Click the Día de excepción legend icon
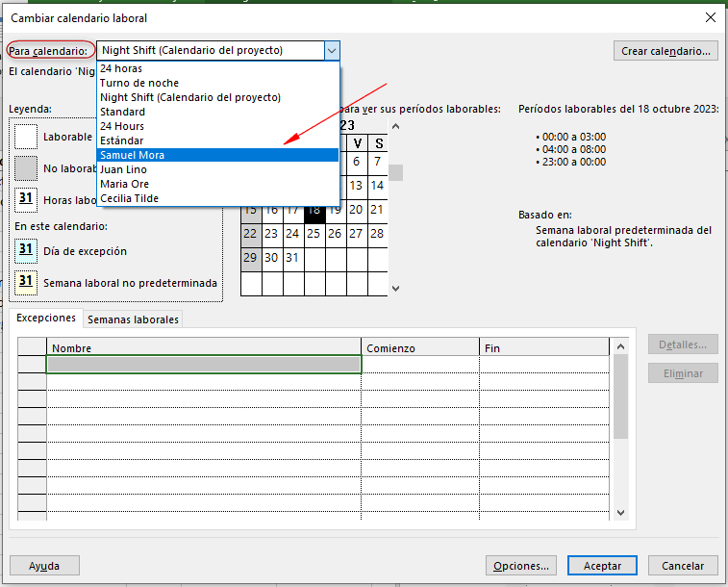Screen dimensions: 728x587 tap(26, 250)
